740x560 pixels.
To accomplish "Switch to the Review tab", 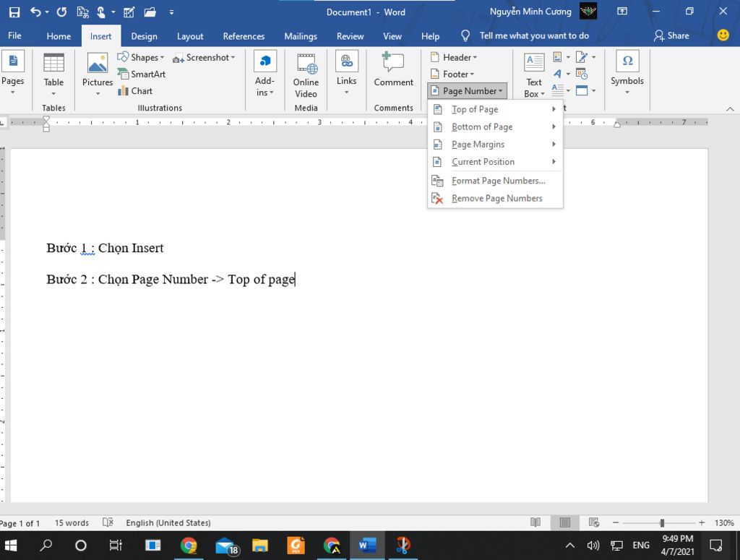I will coord(350,36).
